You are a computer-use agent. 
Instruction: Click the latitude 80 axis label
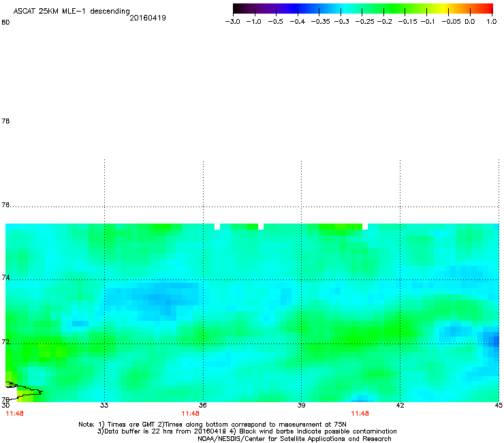tap(5, 22)
